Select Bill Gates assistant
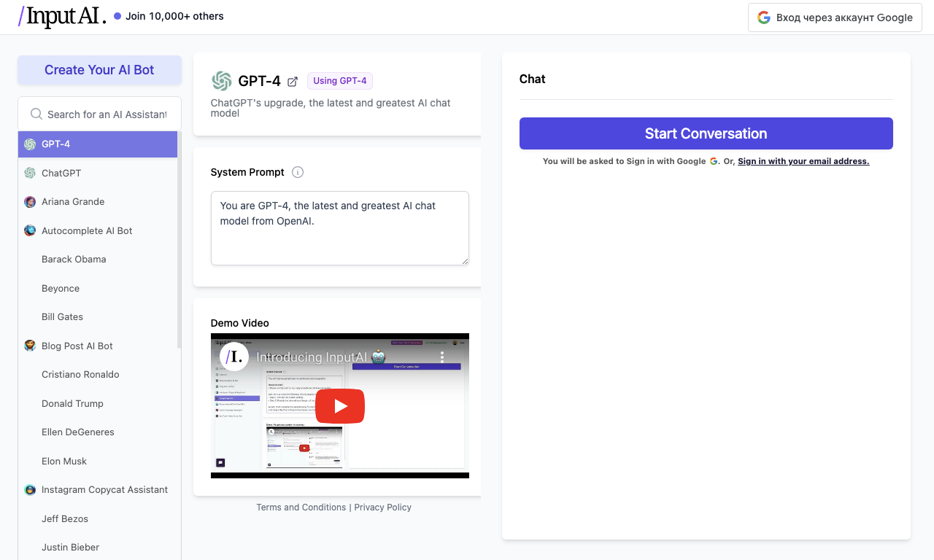This screenshot has width=934, height=560. click(x=98, y=317)
